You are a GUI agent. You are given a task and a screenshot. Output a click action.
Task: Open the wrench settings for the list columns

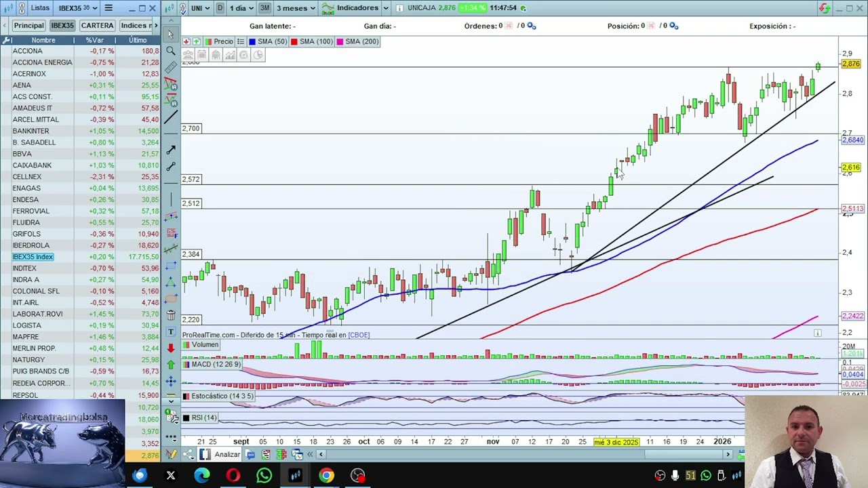click(7, 40)
